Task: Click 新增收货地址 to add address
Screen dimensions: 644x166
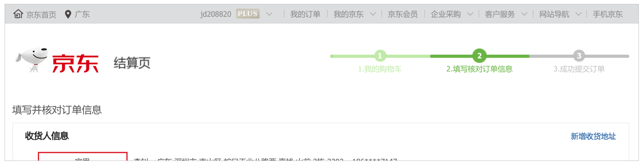Action: click(x=593, y=136)
